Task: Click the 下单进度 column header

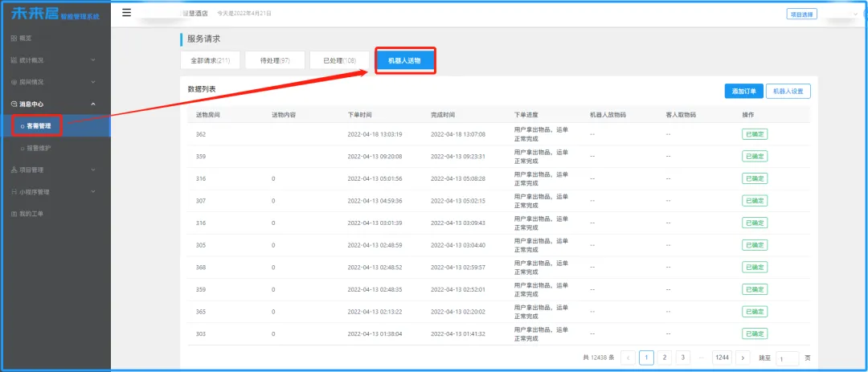Action: tap(526, 115)
